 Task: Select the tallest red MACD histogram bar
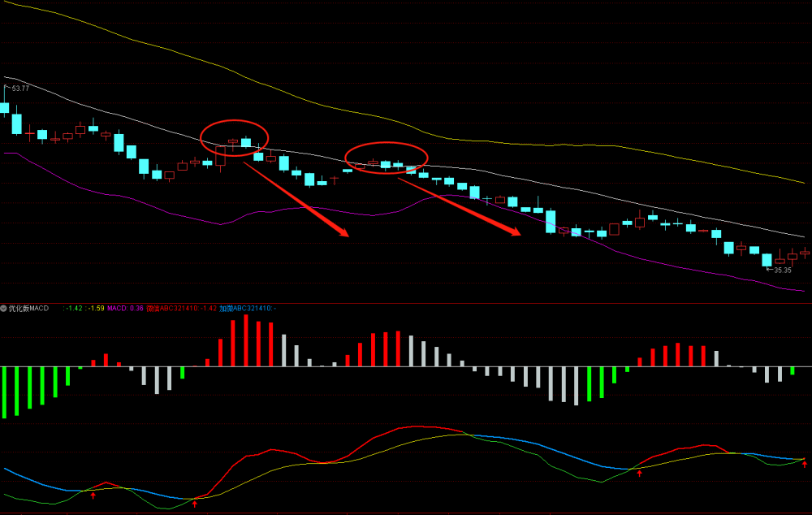(246, 340)
